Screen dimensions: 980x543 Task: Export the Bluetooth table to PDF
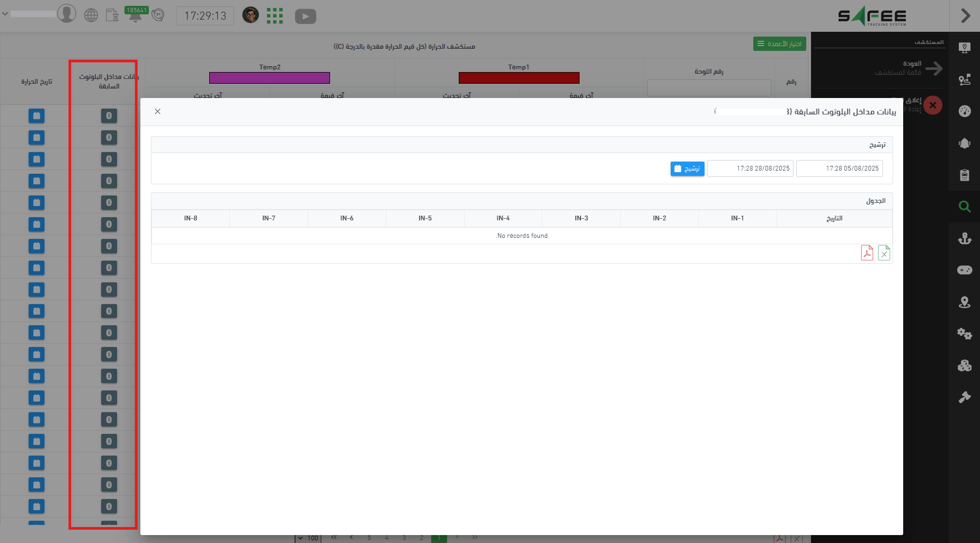coord(867,253)
